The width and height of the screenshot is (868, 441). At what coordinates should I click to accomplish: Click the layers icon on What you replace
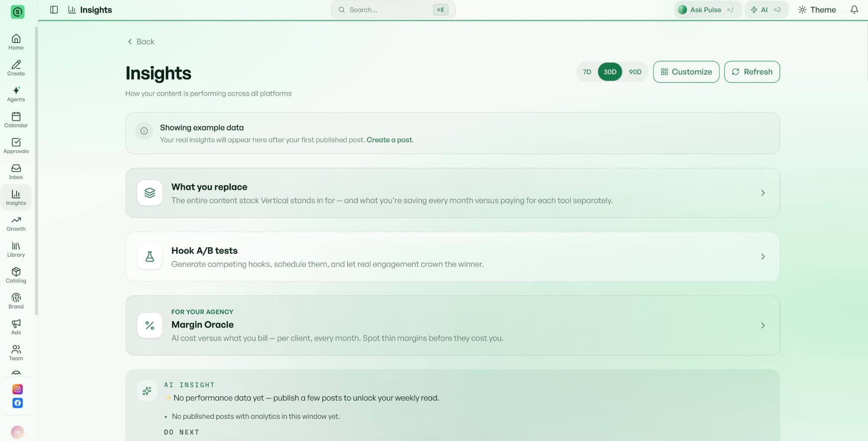click(150, 193)
